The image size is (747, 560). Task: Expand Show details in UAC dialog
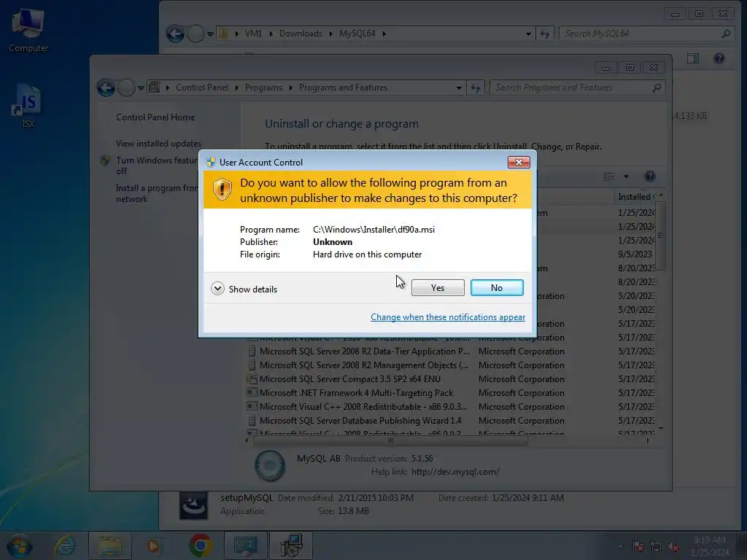(244, 289)
